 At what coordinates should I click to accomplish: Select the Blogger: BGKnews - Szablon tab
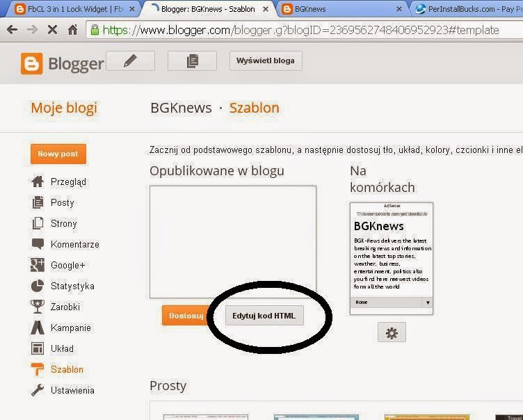[207, 9]
